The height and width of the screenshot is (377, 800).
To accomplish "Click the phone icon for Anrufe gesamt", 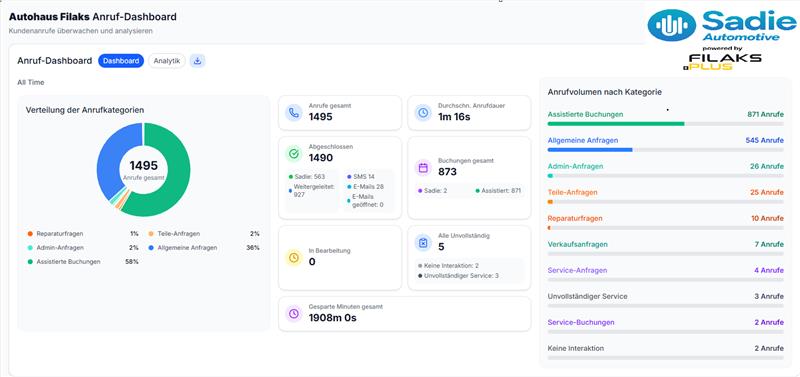I will coord(293,113).
